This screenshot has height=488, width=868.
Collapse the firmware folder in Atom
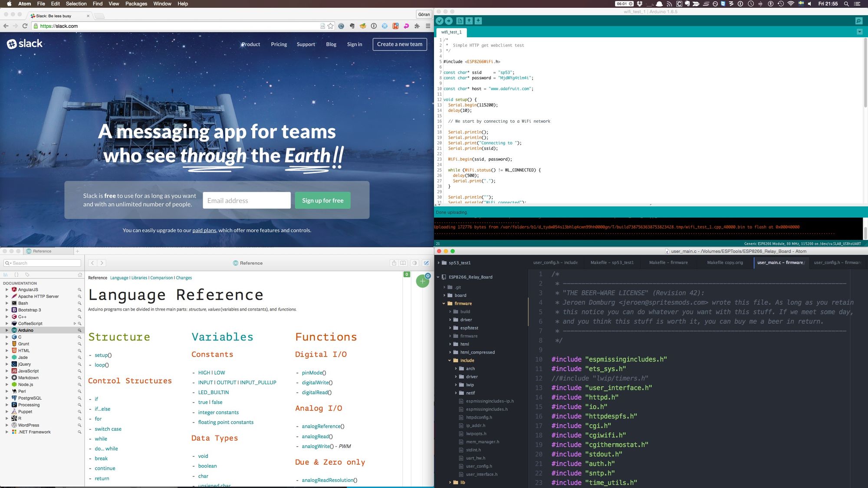[x=444, y=304]
